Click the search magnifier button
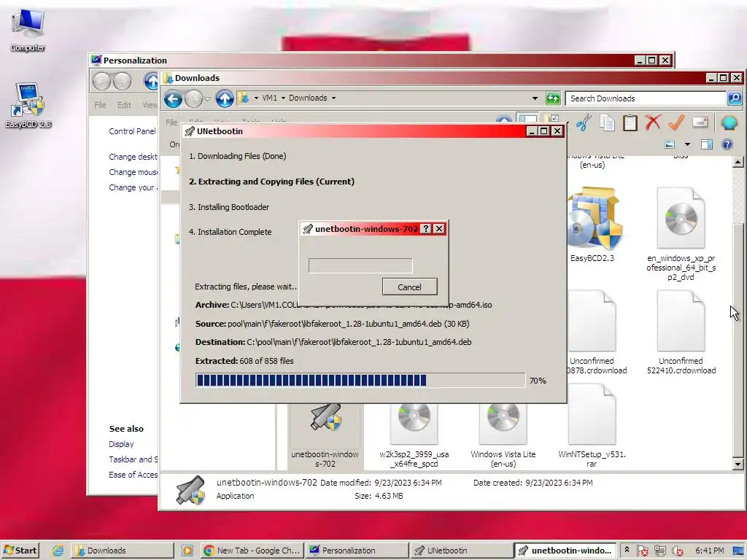Viewport: 747px width, 560px height. (x=734, y=98)
